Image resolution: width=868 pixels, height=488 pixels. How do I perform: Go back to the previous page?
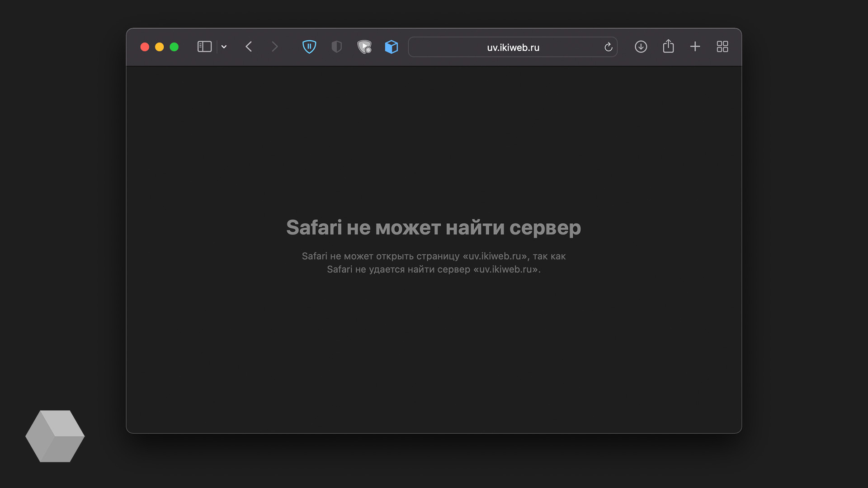tap(249, 47)
